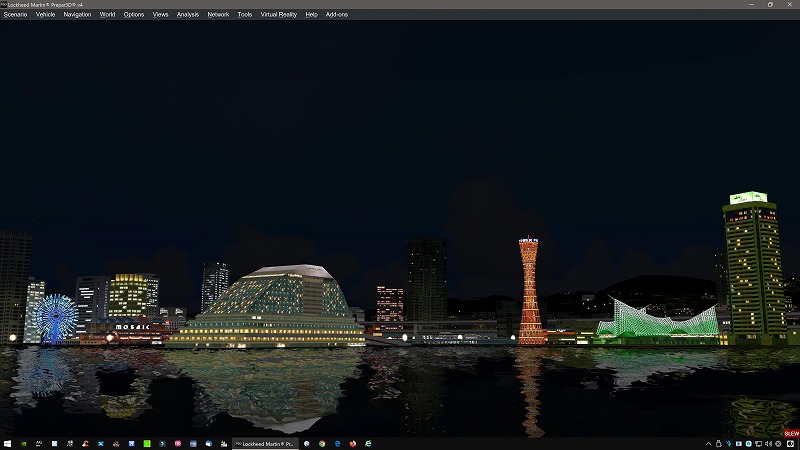Image resolution: width=800 pixels, height=450 pixels.
Task: Switch to Lockheed Martin Prepar3D taskbar button
Action: click(265, 443)
